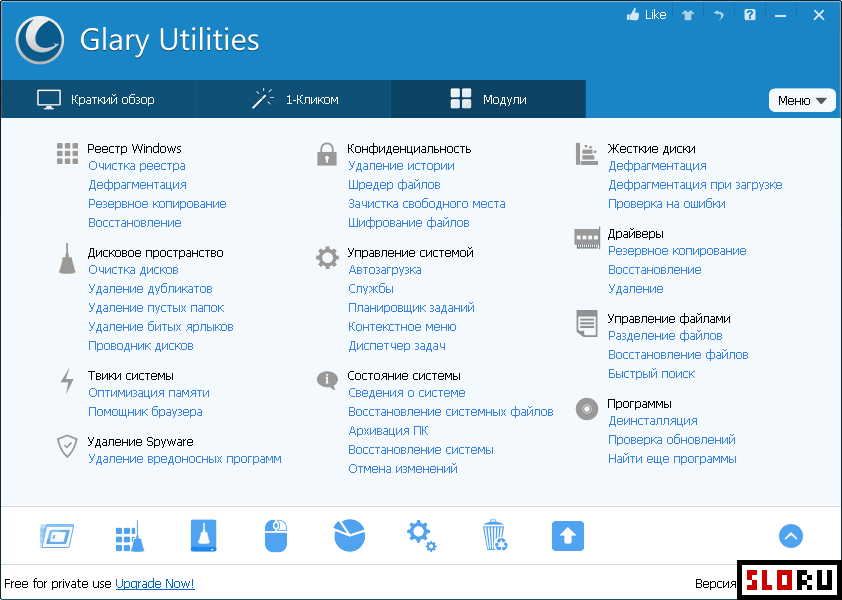Screen dimensions: 842x600
Task: Open Диспетчер задач
Action: tap(397, 346)
